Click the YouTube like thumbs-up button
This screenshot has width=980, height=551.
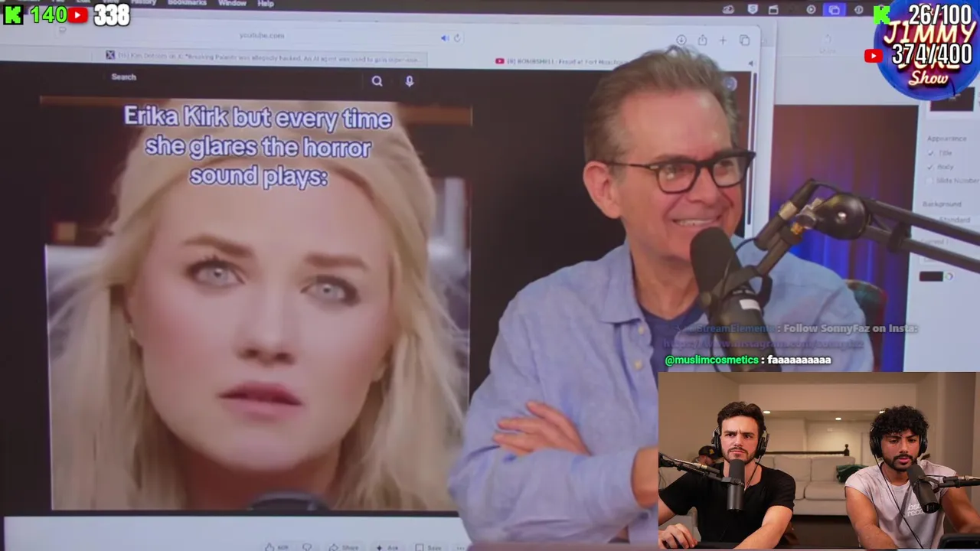coord(276,547)
